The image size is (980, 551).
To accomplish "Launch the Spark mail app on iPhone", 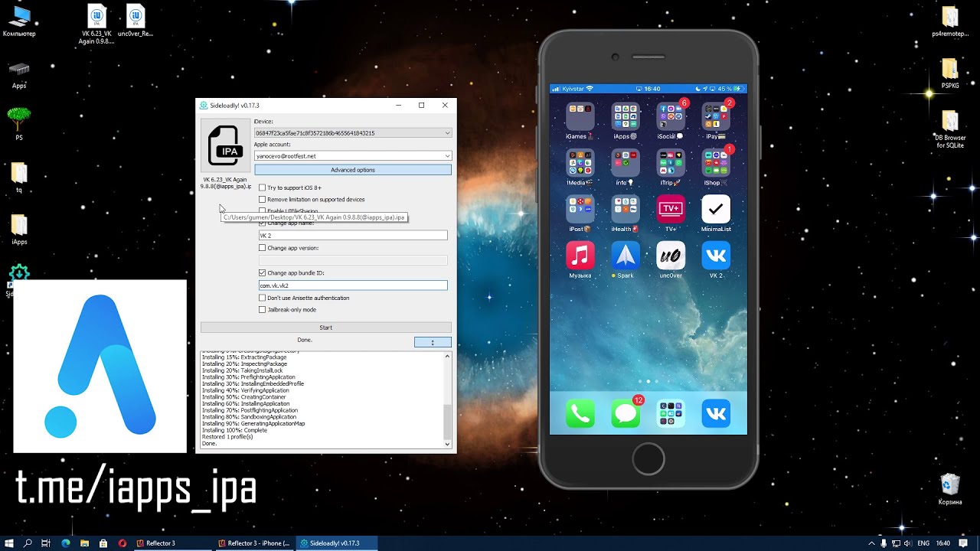I will click(626, 255).
